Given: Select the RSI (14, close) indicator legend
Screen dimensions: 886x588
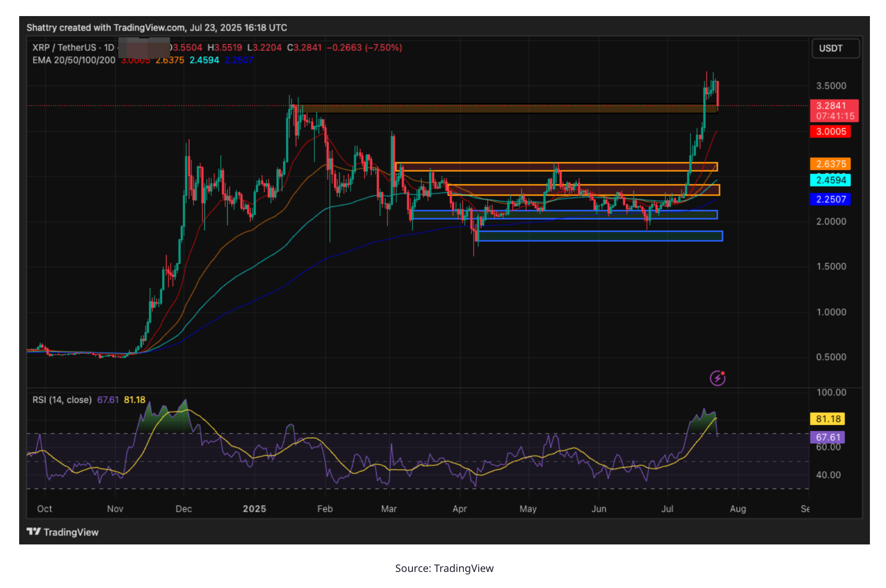Looking at the screenshot, I should pos(62,400).
